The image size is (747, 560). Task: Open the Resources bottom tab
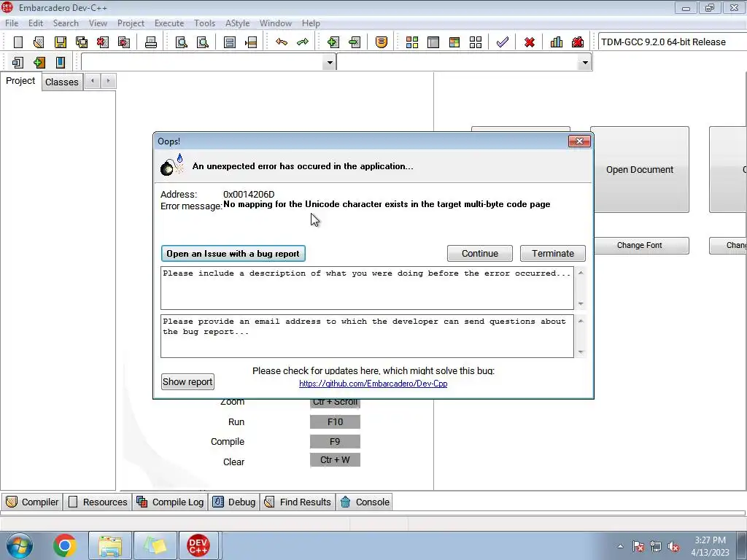click(x=98, y=502)
